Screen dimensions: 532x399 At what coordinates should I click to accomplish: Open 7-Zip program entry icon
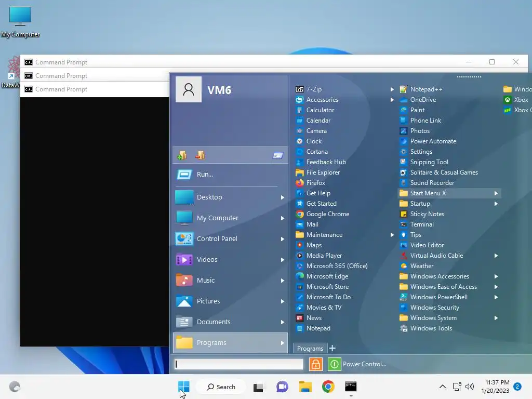pyautogui.click(x=300, y=89)
